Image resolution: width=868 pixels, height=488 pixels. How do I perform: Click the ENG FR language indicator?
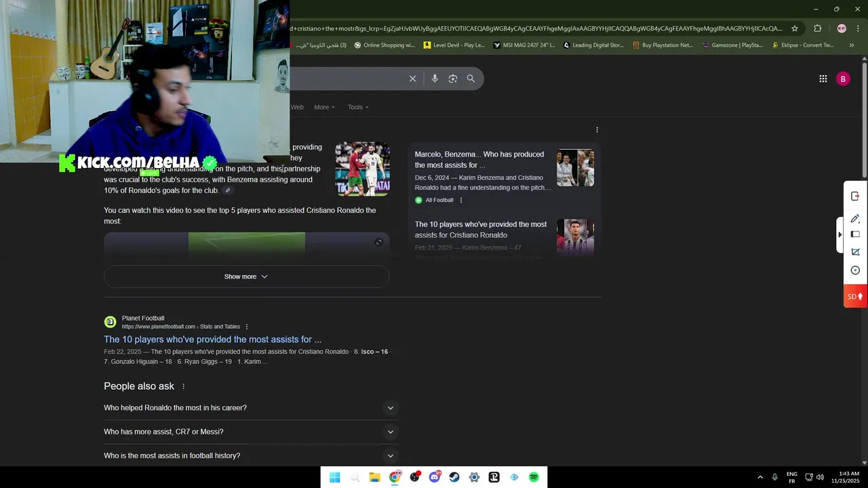[791, 477]
